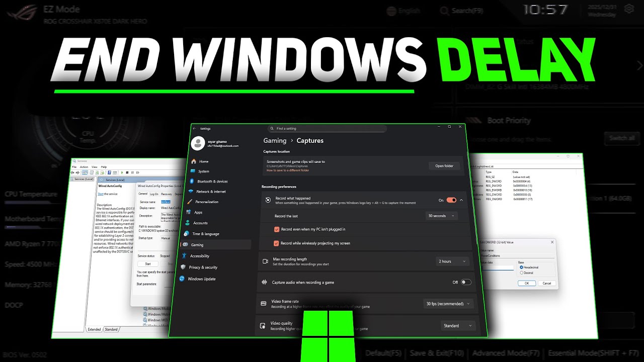Screen dimensions: 644x362
Task: Click the Video frame rate FPS icon
Action: pos(263,304)
